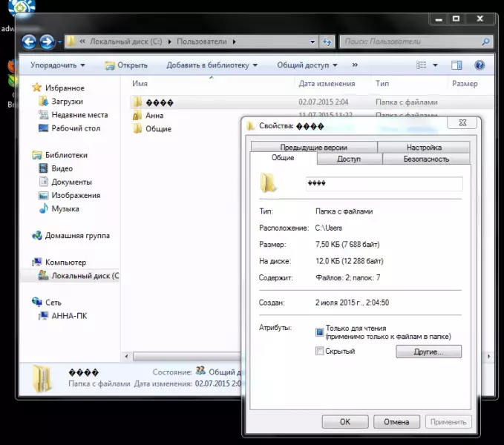
Task: Click the Открыть toolbar button
Action: click(126, 65)
